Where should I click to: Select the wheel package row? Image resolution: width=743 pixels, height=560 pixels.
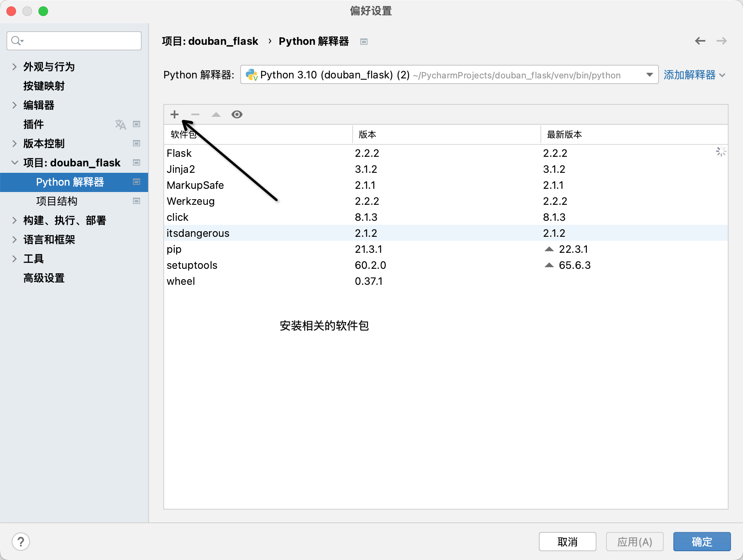pyautogui.click(x=446, y=281)
